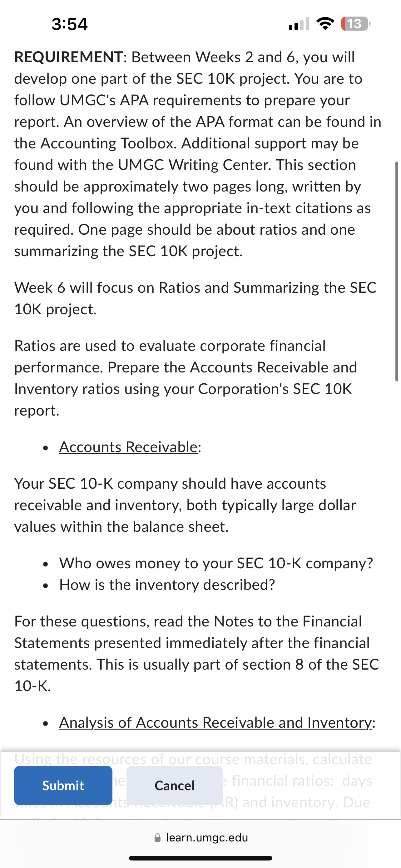Click the bold REQUIREMENT word
Image resolution: width=401 pixels, height=868 pixels.
68,57
